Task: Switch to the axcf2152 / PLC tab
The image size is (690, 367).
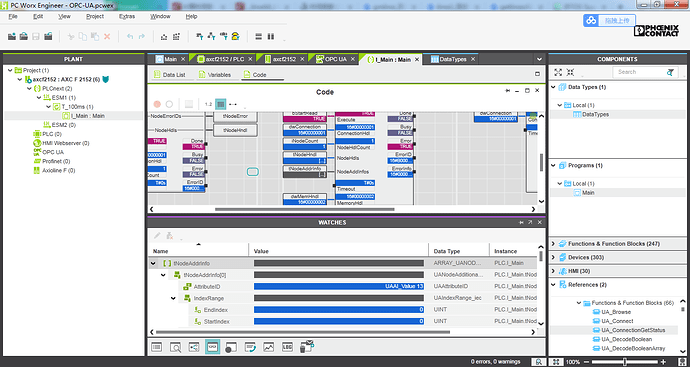Action: 224,59
